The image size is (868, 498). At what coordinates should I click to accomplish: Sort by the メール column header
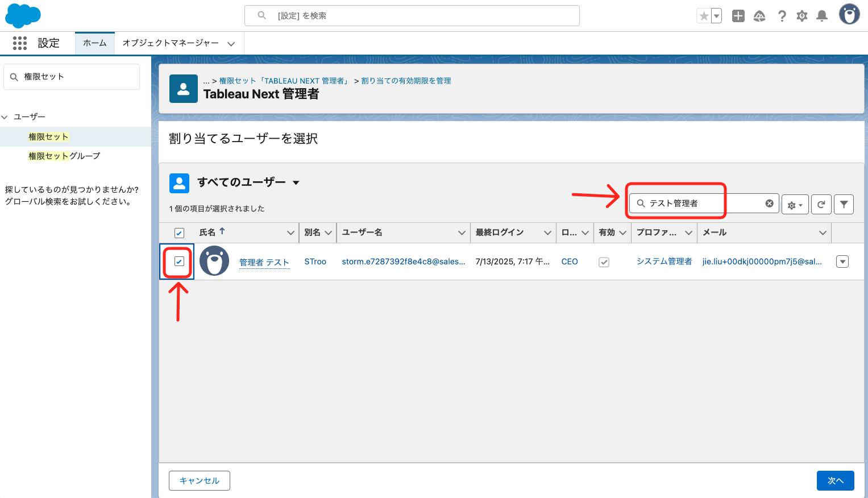[x=715, y=233]
